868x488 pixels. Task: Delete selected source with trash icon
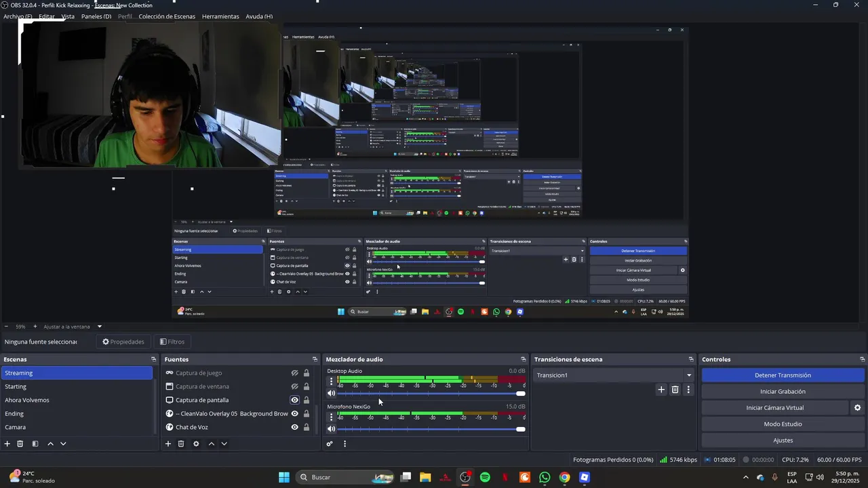(x=181, y=444)
